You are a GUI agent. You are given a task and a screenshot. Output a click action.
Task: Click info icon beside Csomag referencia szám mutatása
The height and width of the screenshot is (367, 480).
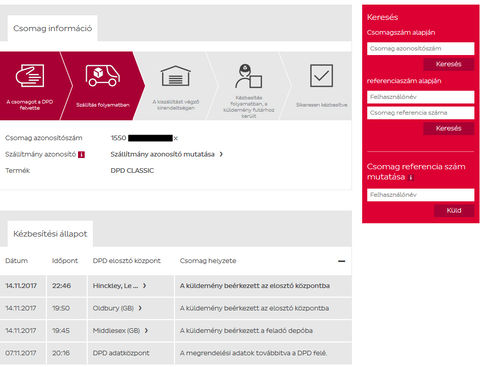coord(411,177)
